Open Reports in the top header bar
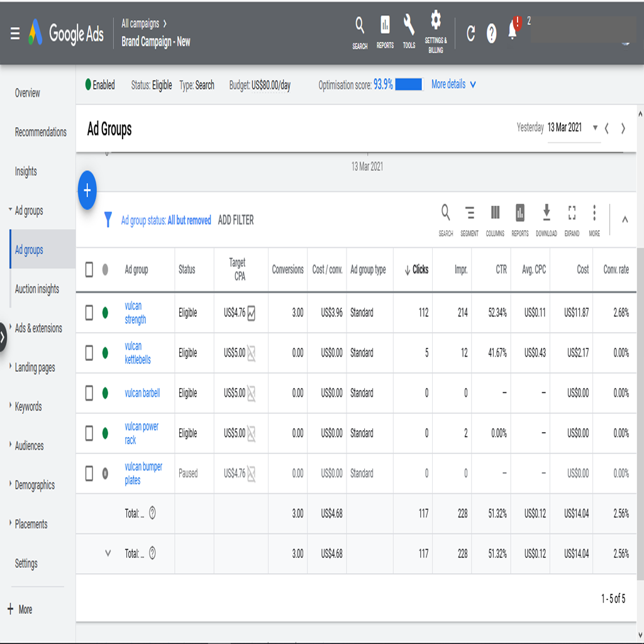This screenshot has height=644, width=644. click(385, 33)
